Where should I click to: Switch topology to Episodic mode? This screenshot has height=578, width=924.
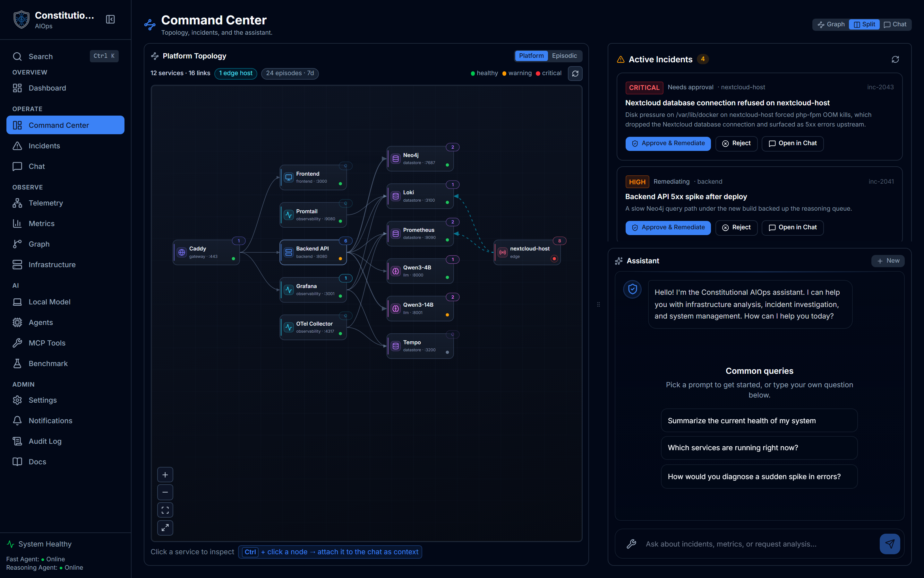(x=564, y=56)
